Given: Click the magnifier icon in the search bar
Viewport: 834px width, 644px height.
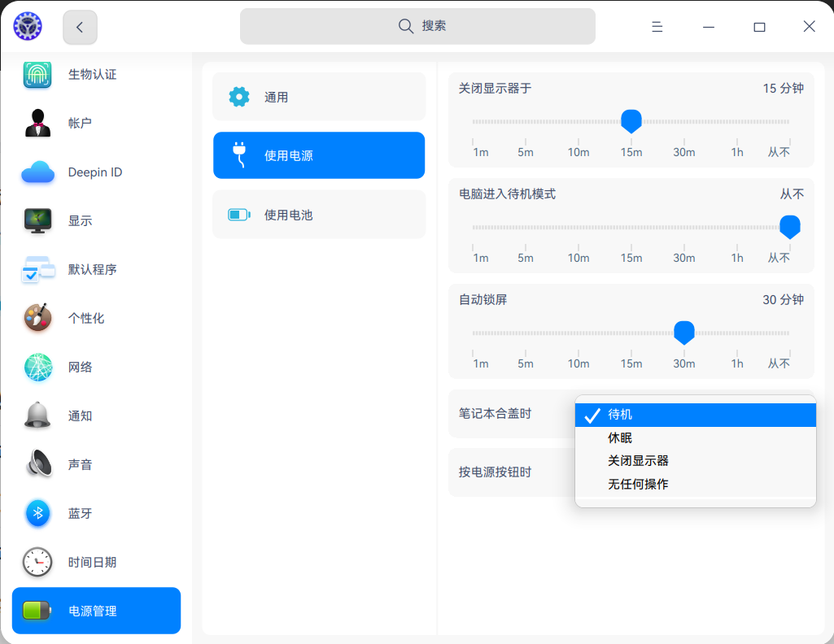Looking at the screenshot, I should point(406,26).
